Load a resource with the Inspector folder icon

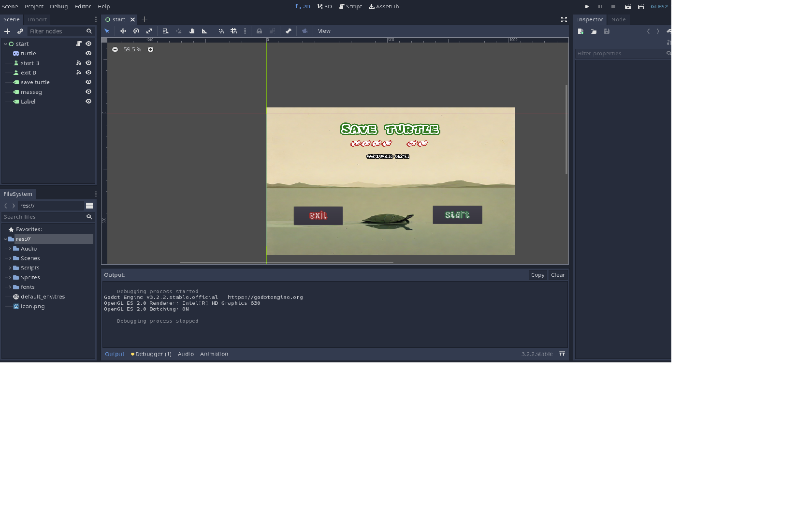coord(594,31)
